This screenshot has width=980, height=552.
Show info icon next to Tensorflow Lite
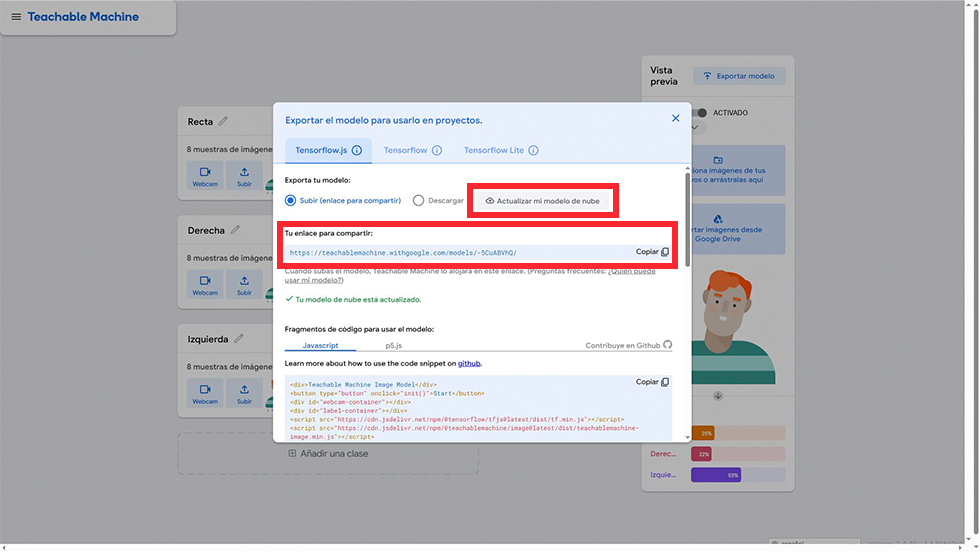coord(533,150)
